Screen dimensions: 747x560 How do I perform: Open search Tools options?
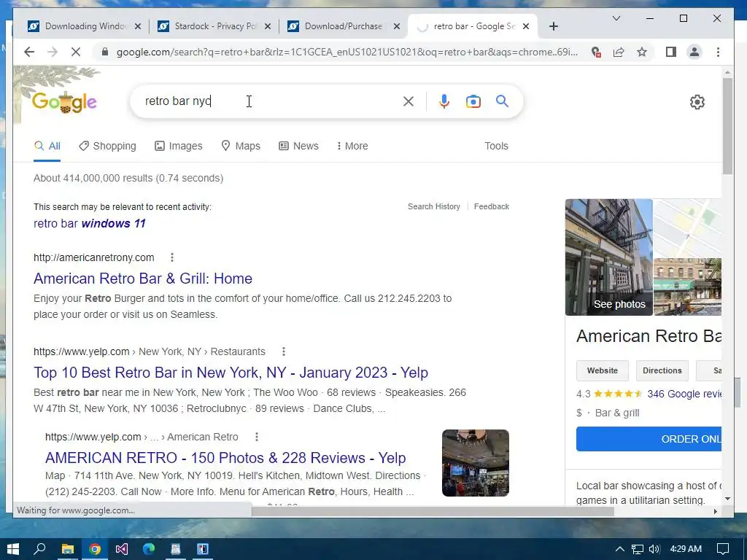[x=496, y=146]
